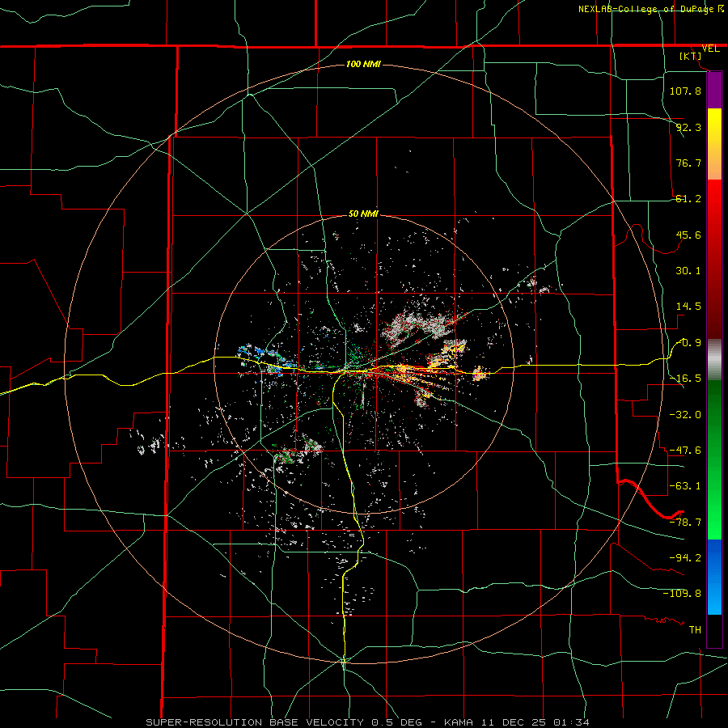Click the yellow-orange segment of the color bar

714,144
